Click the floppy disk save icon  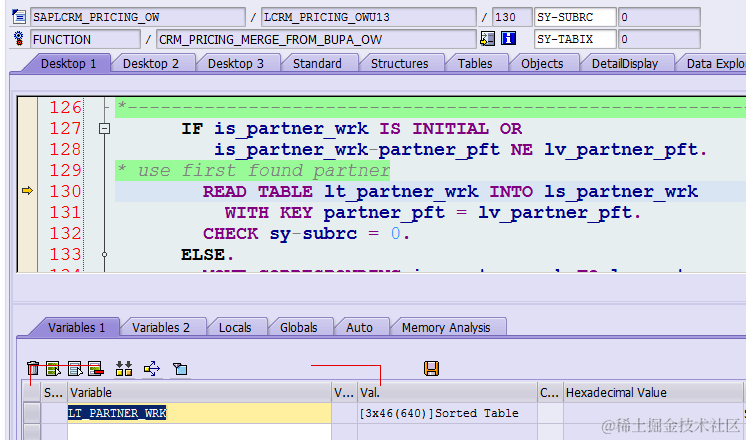432,368
